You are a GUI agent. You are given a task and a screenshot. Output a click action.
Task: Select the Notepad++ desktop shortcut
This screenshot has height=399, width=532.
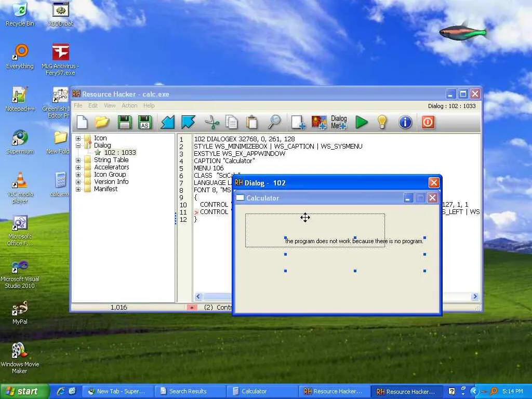20,99
